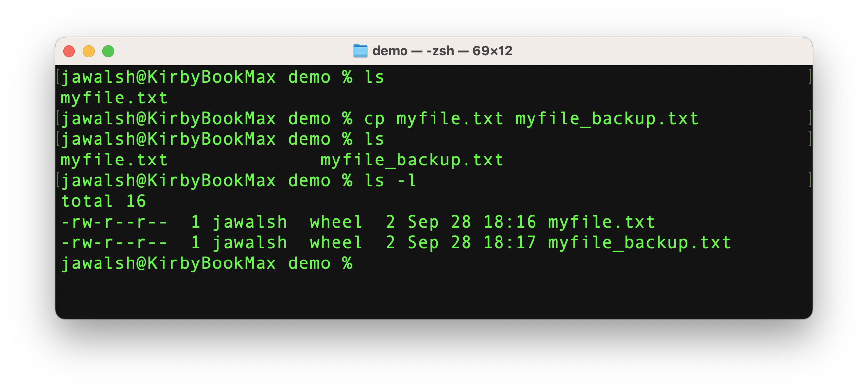This screenshot has height=392, width=868.
Task: Click the permissions string of myfile.txt row
Action: [x=114, y=222]
